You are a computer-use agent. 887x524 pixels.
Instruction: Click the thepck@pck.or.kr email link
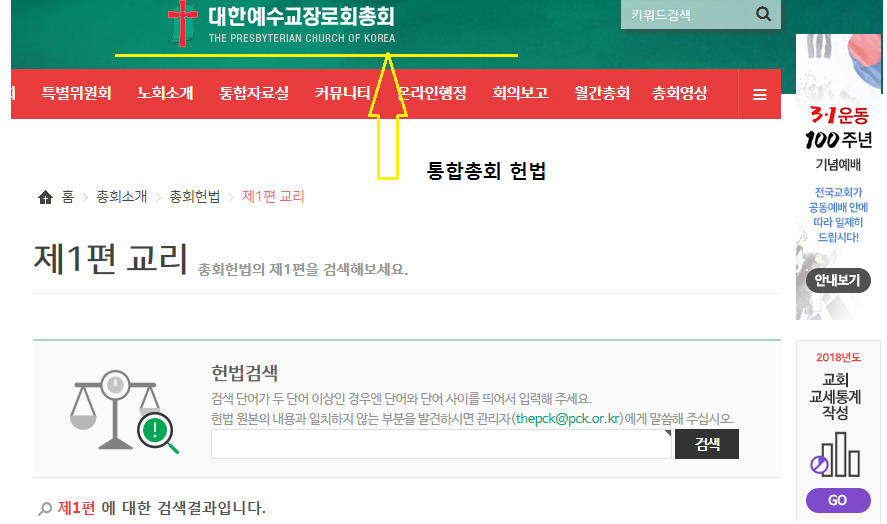click(x=567, y=419)
